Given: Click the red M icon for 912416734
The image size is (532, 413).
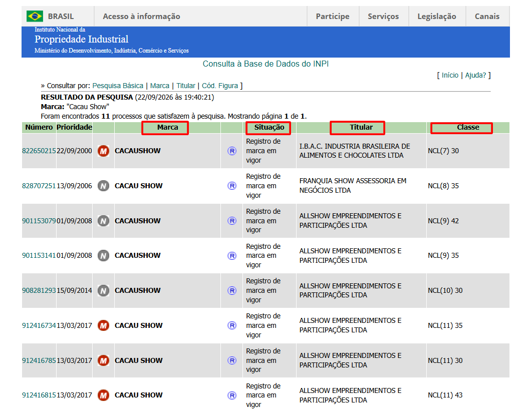Looking at the screenshot, I should click(x=104, y=325).
